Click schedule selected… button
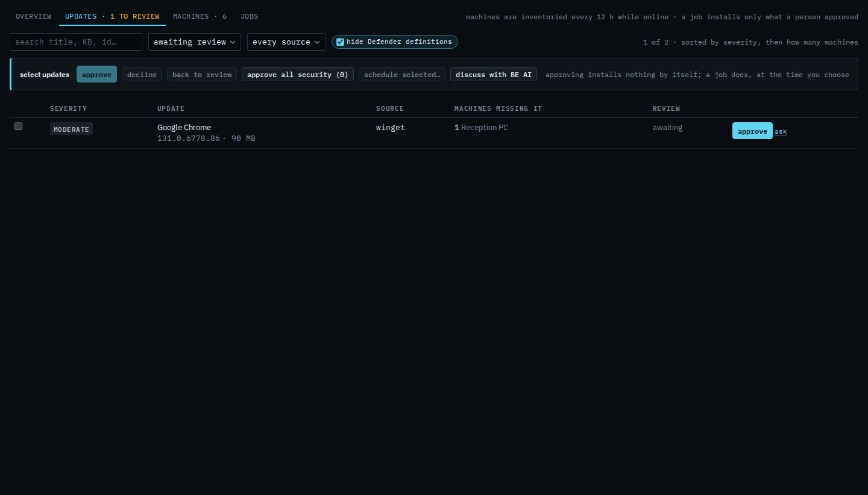Image resolution: width=868 pixels, height=495 pixels. pos(402,75)
